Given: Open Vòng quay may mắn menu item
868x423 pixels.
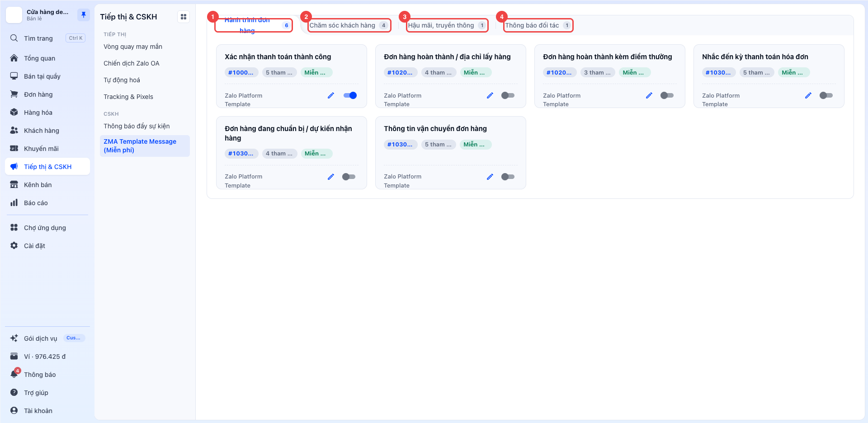Looking at the screenshot, I should tap(133, 47).
